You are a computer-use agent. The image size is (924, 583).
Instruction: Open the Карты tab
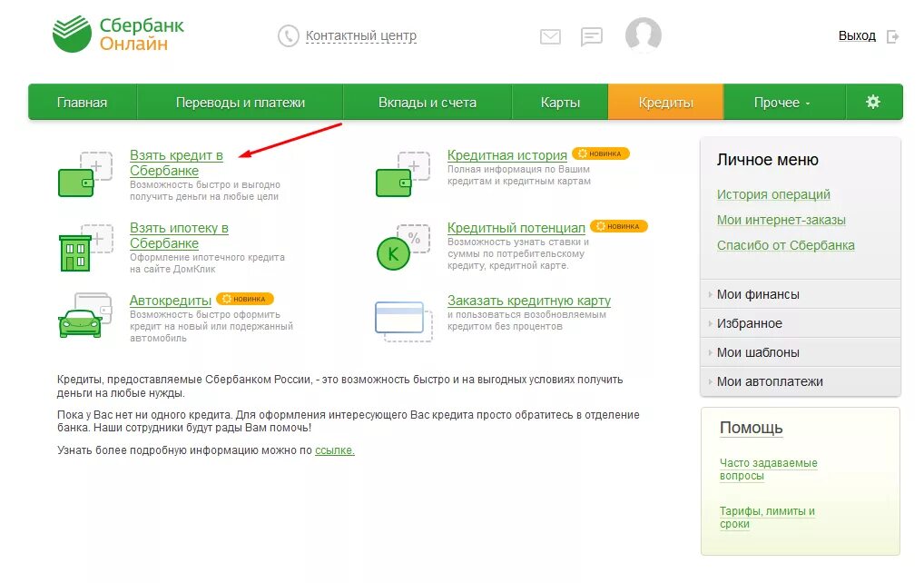coord(560,102)
